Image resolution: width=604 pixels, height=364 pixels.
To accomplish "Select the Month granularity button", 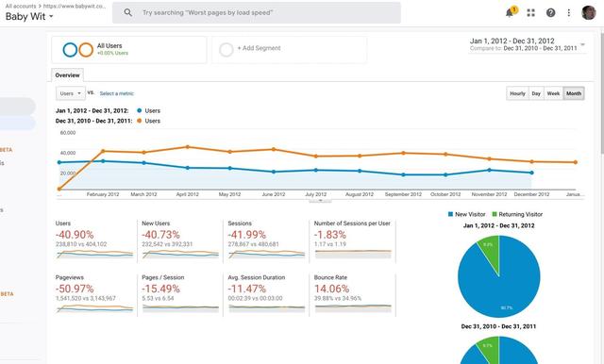I will pyautogui.click(x=574, y=93).
